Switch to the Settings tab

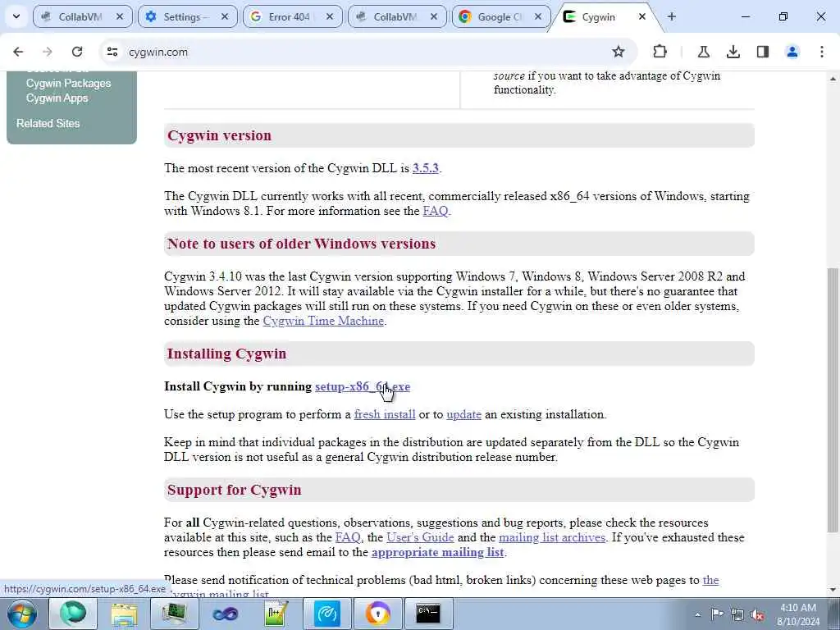pos(186,16)
